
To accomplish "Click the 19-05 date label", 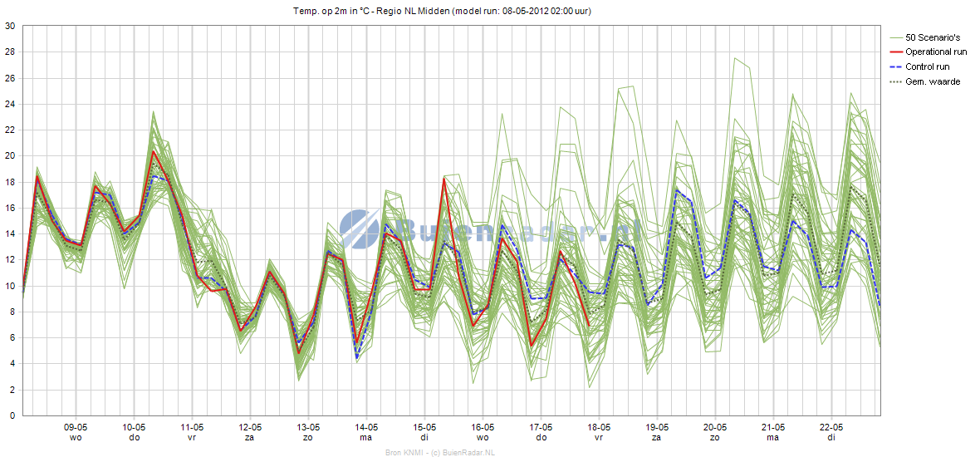I will click(x=657, y=428).
